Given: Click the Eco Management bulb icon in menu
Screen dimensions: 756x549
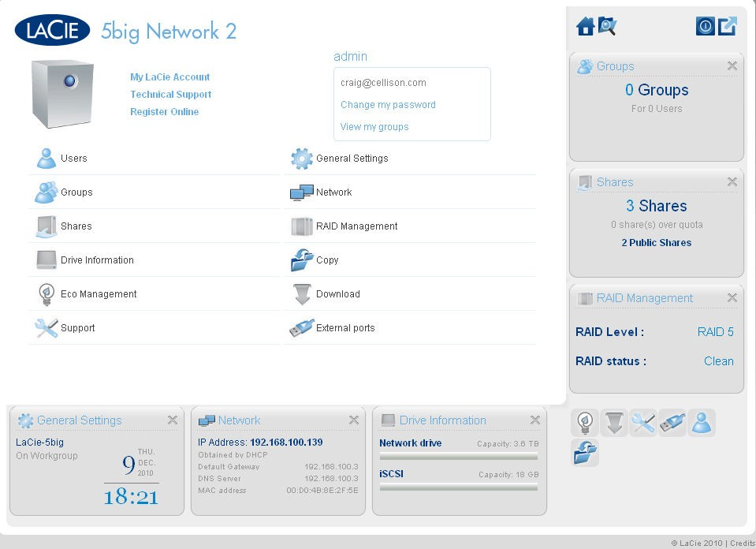Looking at the screenshot, I should tap(47, 294).
